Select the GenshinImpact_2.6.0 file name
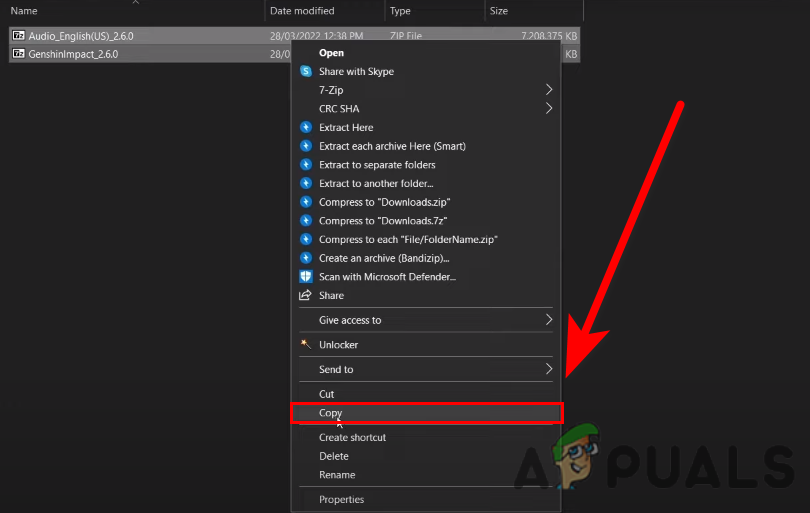The image size is (810, 513). (73, 54)
